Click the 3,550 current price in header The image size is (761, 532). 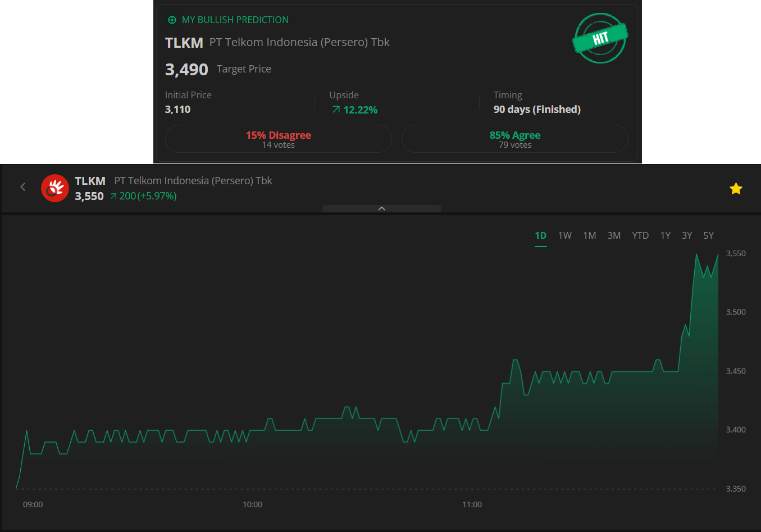pyautogui.click(x=89, y=196)
